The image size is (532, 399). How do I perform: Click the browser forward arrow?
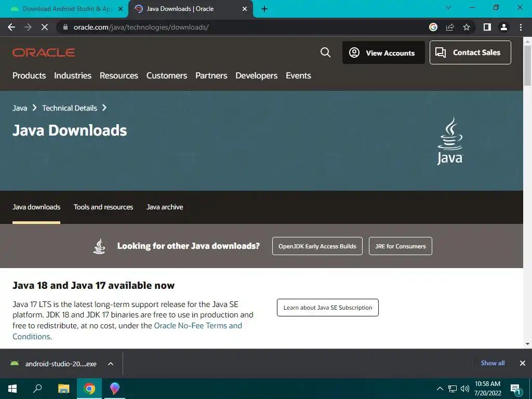tap(28, 27)
